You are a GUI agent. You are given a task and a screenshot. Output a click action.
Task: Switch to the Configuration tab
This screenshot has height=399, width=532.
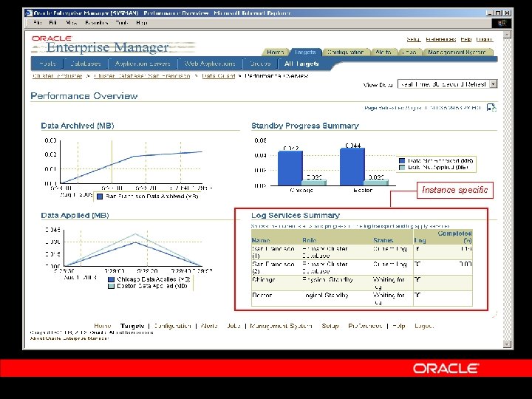[345, 52]
